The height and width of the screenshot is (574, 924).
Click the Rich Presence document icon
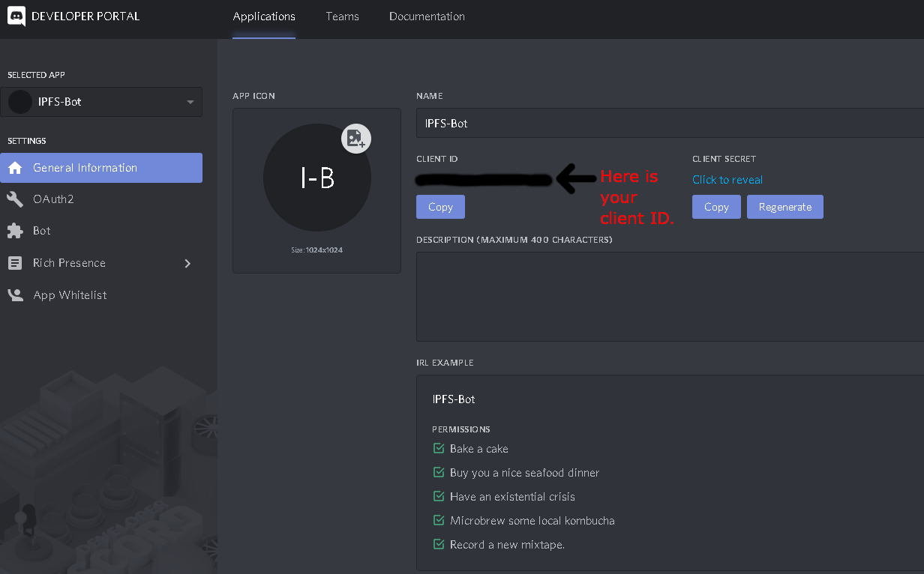(15, 263)
